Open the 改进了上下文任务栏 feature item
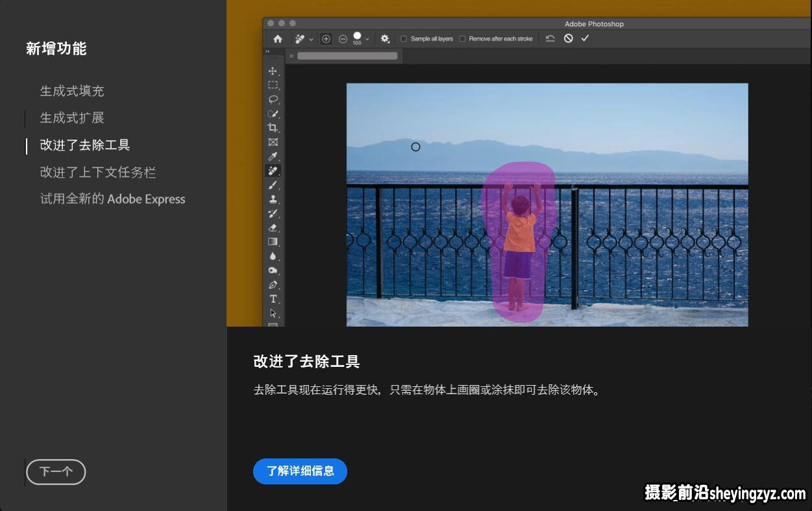This screenshot has height=511, width=812. pos(98,173)
